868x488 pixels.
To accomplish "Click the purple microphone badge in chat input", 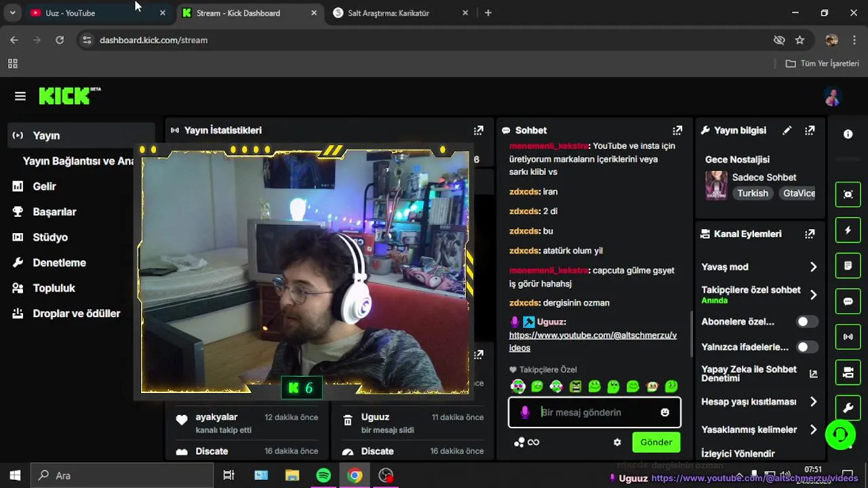I will coord(524,412).
